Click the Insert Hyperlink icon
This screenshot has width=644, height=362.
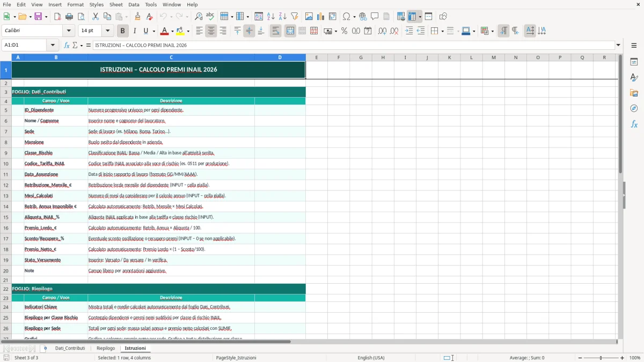363,17
